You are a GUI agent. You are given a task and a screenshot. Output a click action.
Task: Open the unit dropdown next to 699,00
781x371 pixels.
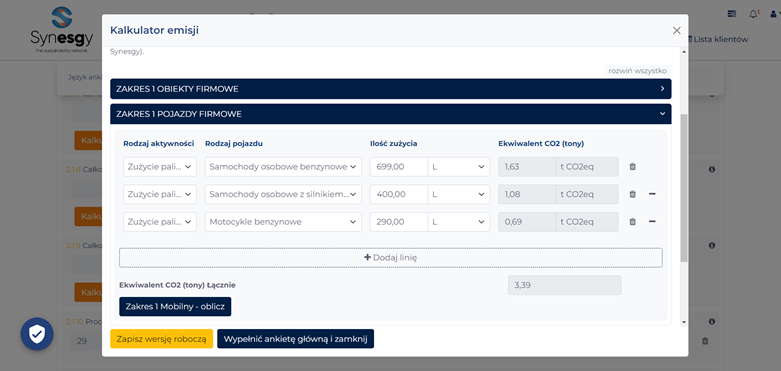pyautogui.click(x=459, y=167)
